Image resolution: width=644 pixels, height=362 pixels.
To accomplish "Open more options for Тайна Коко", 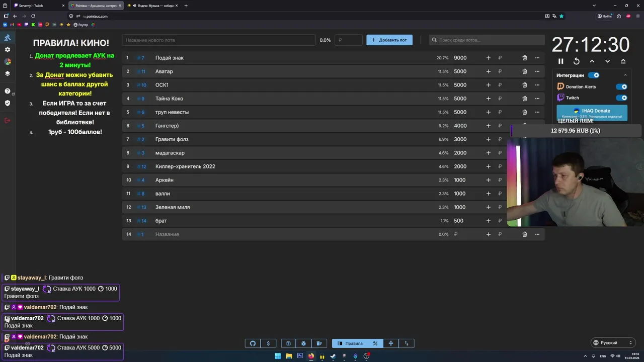I will [x=537, y=99].
